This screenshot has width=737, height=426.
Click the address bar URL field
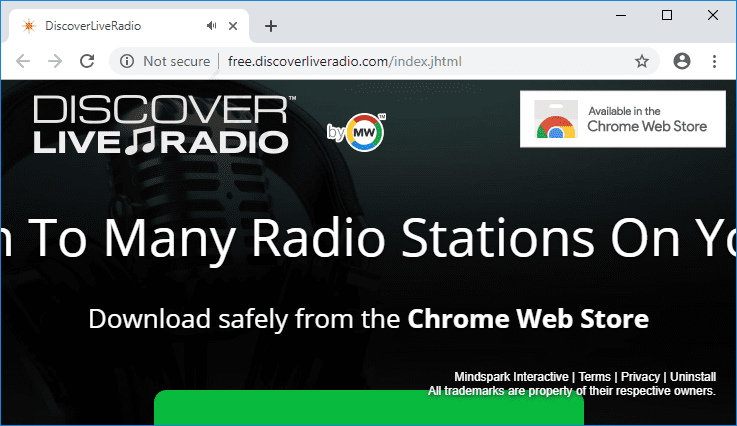coord(400,61)
